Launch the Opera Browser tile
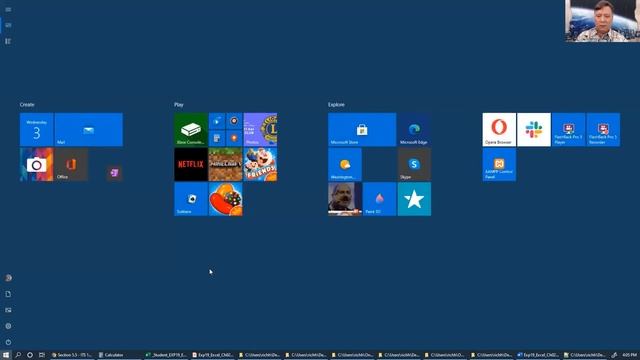Screen dimensions: 640x360 tap(499, 130)
